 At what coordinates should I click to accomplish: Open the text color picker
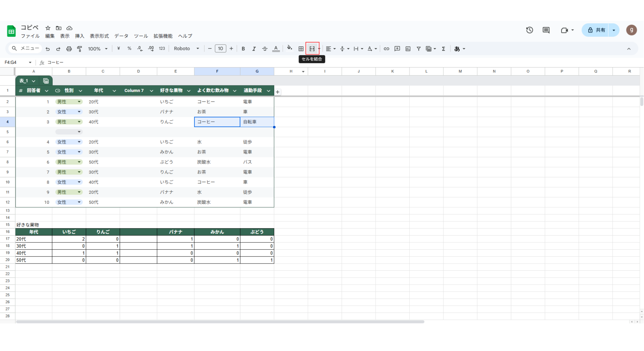tap(276, 49)
